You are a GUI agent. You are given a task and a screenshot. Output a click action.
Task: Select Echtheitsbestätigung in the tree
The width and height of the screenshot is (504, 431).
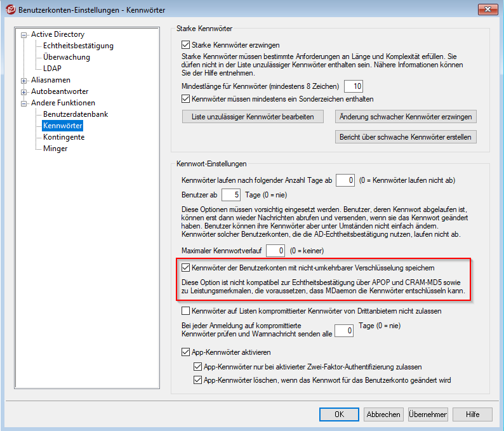pos(78,46)
